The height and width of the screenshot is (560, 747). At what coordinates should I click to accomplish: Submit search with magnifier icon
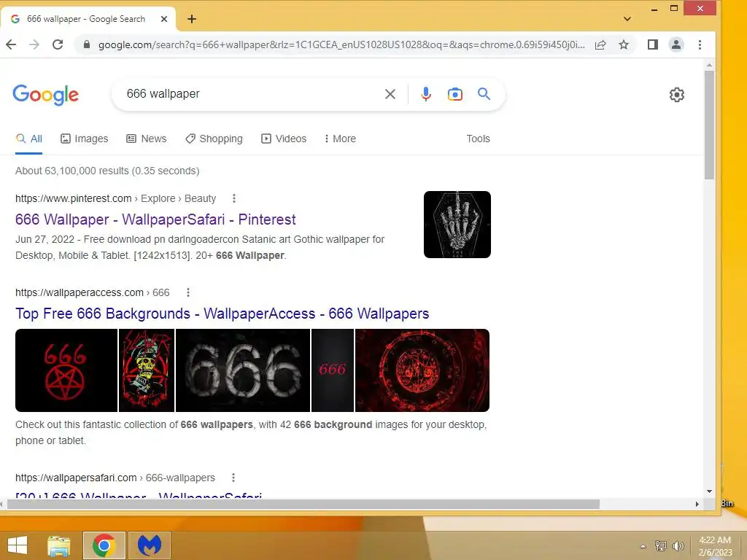[484, 94]
